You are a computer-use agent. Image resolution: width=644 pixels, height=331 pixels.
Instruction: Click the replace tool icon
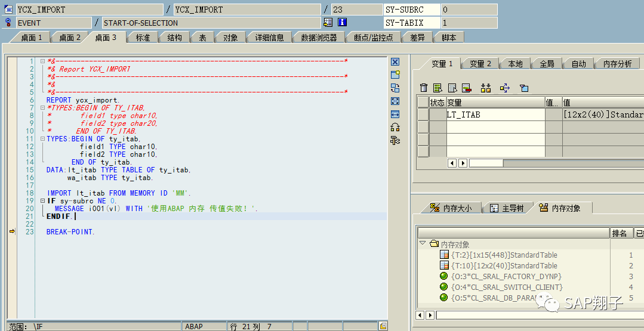click(x=395, y=88)
